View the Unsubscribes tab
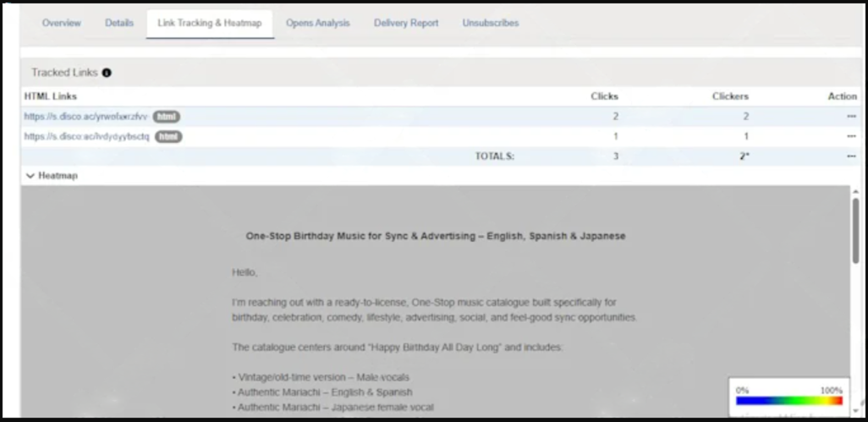The image size is (868, 422). [491, 23]
